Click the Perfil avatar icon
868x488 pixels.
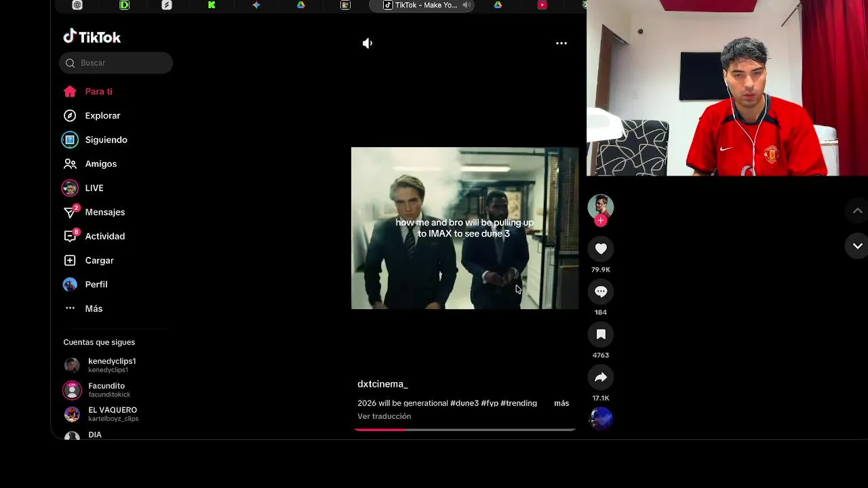click(x=70, y=285)
